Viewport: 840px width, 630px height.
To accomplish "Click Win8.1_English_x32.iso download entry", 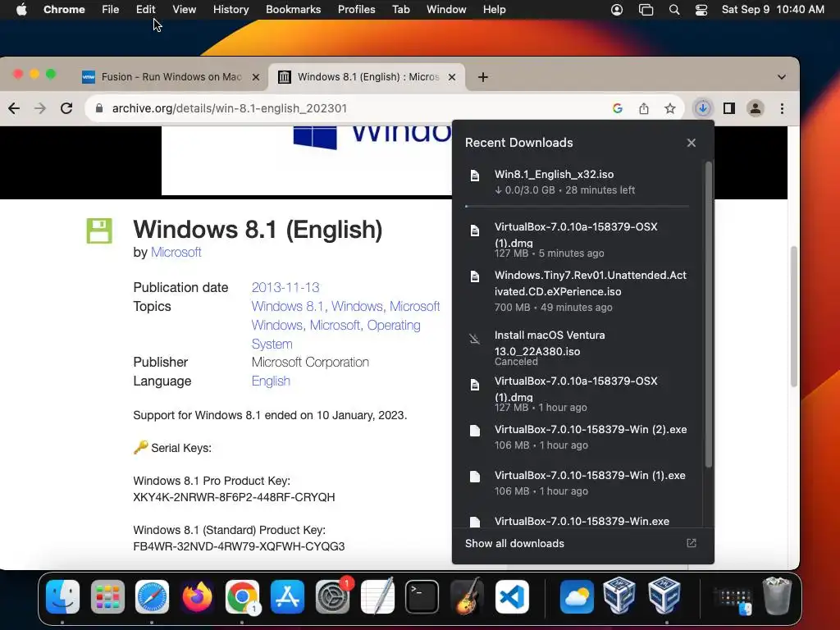I will click(x=578, y=182).
